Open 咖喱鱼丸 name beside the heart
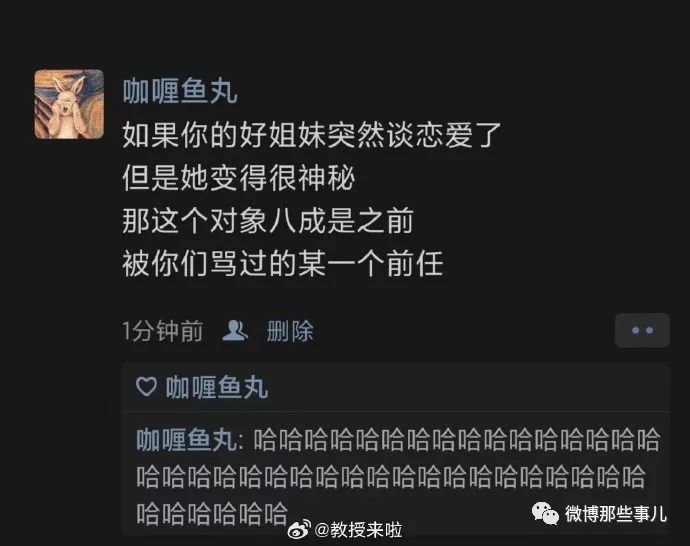This screenshot has height=546, width=690. click(217, 387)
